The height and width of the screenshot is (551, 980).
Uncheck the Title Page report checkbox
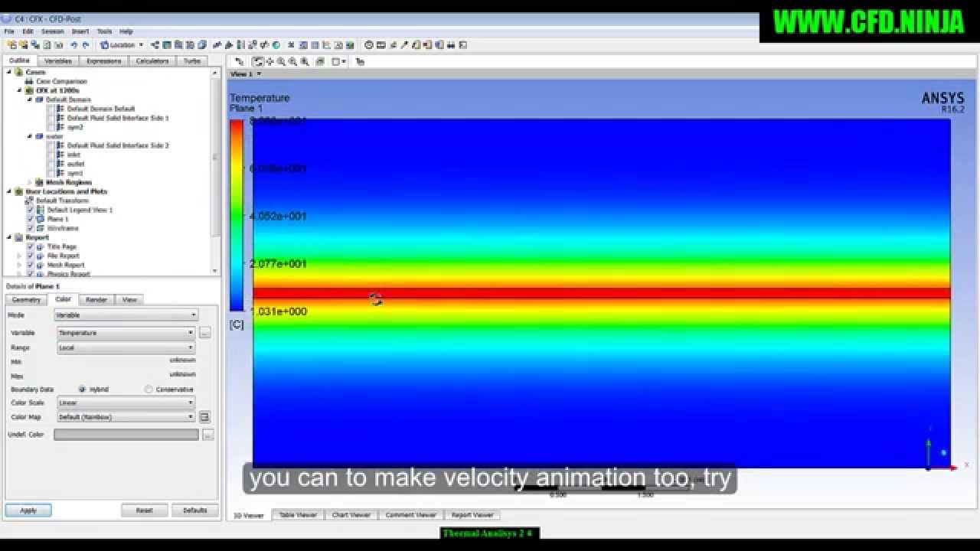click(31, 246)
